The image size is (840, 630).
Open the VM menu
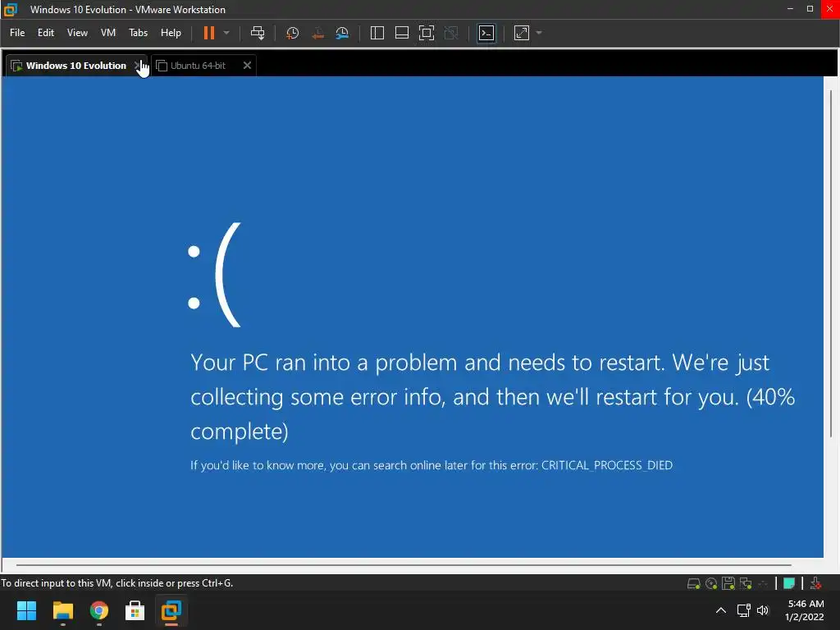pyautogui.click(x=108, y=33)
